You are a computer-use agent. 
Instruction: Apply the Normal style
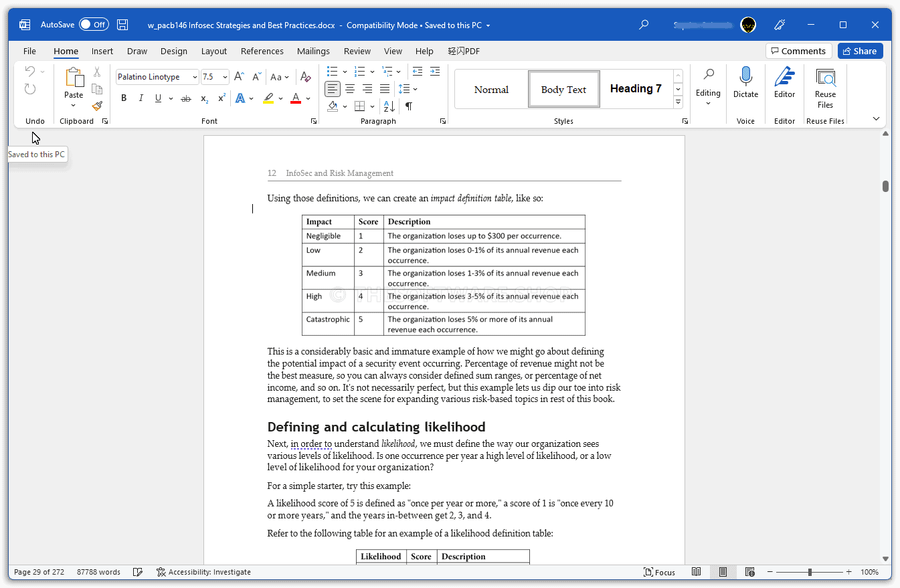coord(491,89)
